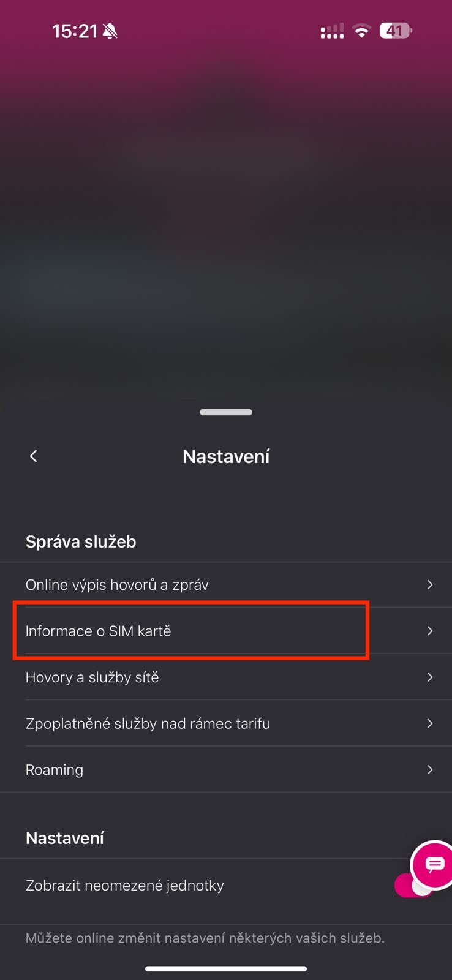
Task: Tap the sheet drag handle bar
Action: point(226,412)
